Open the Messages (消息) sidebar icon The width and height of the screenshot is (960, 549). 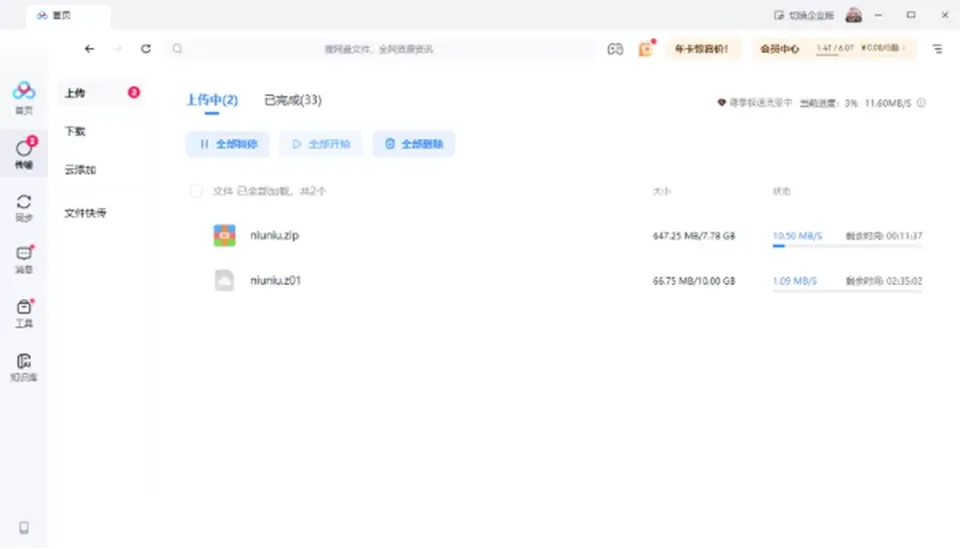(24, 260)
